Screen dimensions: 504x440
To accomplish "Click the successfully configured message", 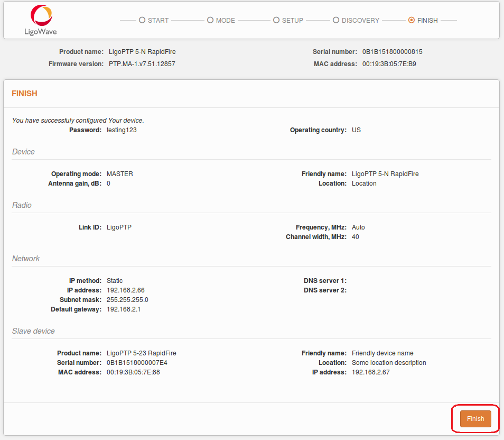I will pos(78,121).
